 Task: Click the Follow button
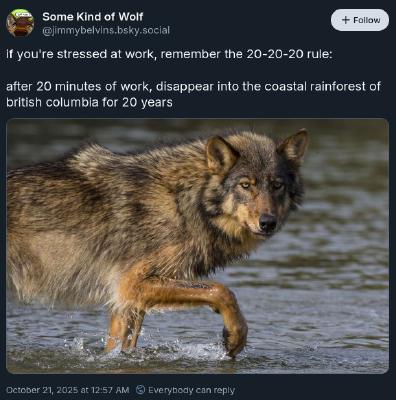360,20
